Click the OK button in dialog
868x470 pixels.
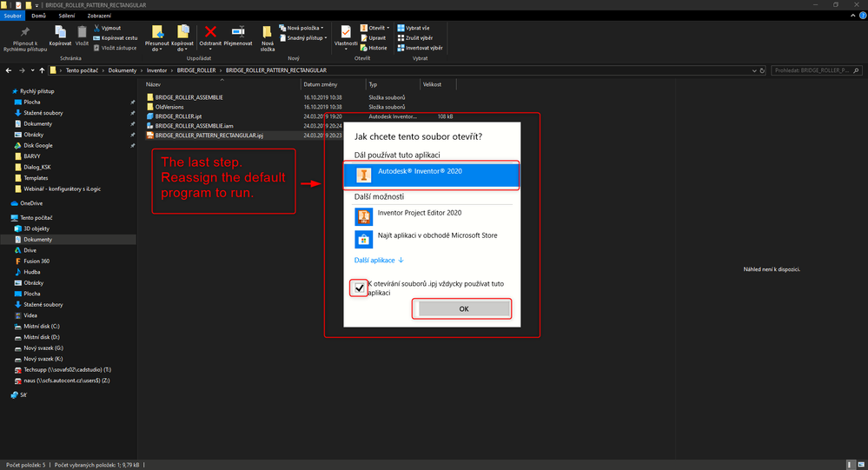coord(464,309)
